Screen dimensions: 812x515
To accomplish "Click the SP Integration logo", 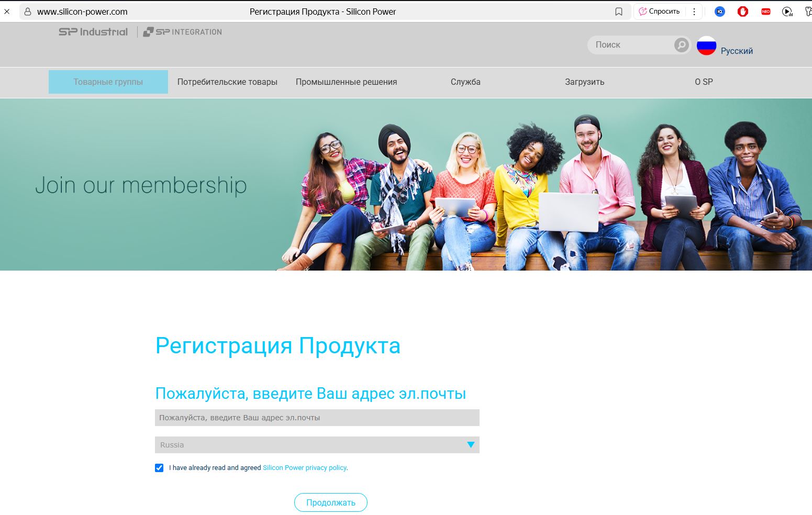I will click(x=183, y=32).
